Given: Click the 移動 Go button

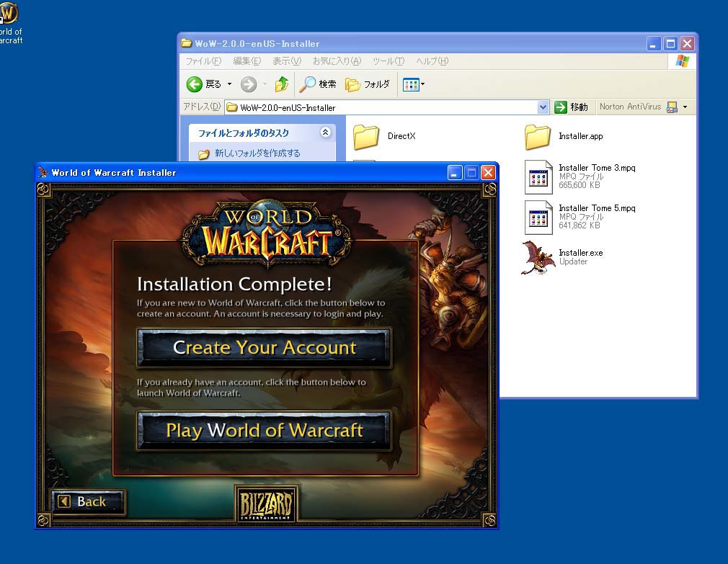Looking at the screenshot, I should pos(572,107).
